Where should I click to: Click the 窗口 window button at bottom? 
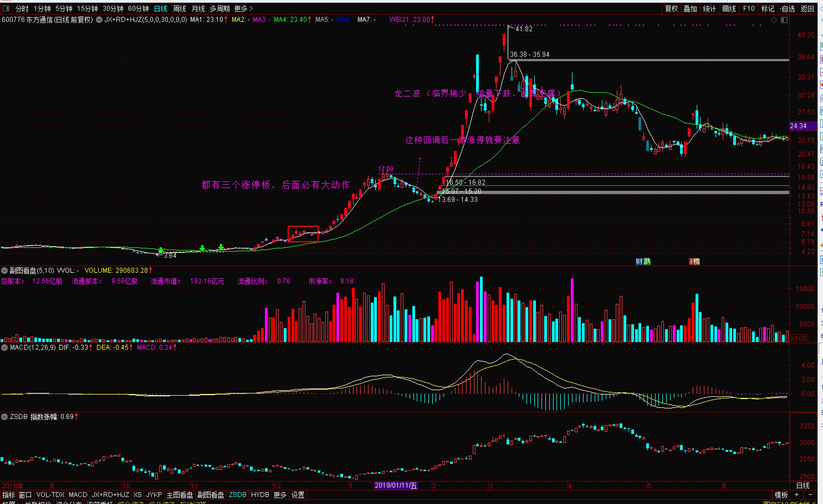tap(25, 495)
